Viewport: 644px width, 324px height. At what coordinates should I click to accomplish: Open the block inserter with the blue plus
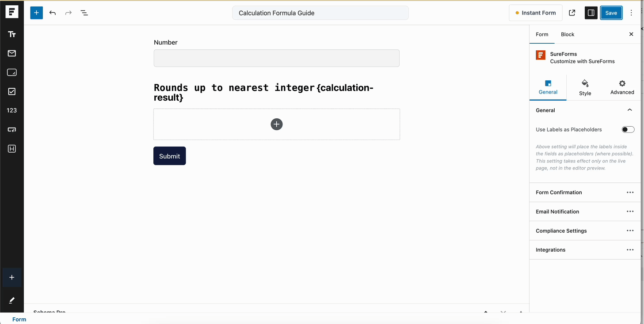click(x=36, y=13)
